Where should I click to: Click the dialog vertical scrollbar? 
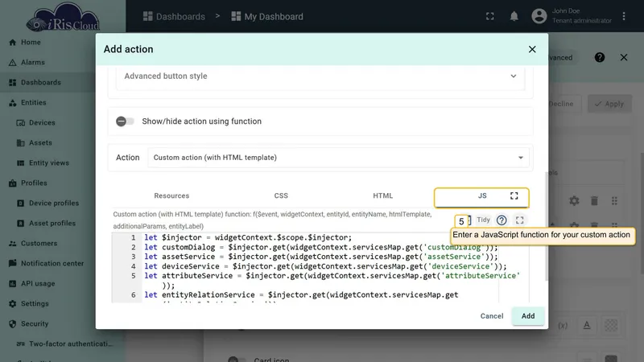[x=547, y=227]
